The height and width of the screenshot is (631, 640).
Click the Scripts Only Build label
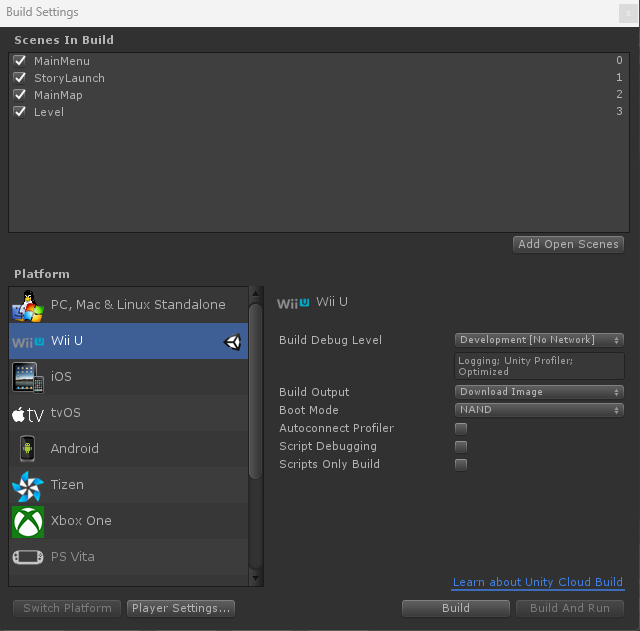click(329, 464)
